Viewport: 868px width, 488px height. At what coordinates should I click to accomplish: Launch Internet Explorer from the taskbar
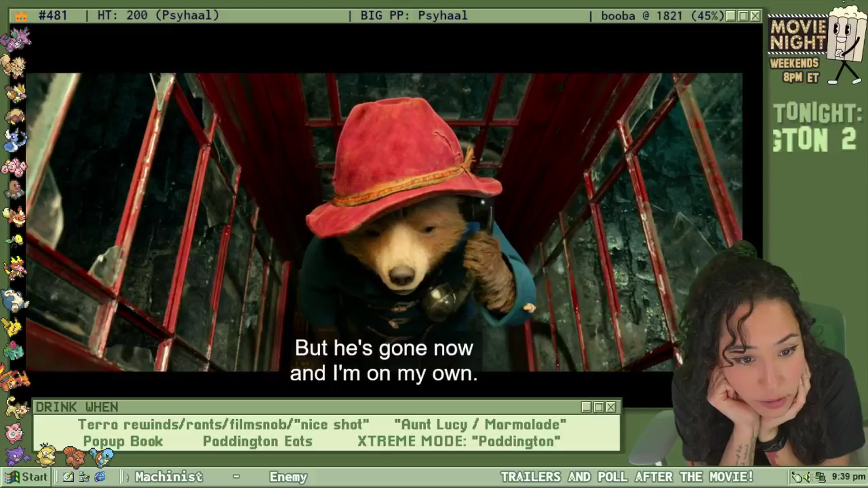[x=100, y=477]
